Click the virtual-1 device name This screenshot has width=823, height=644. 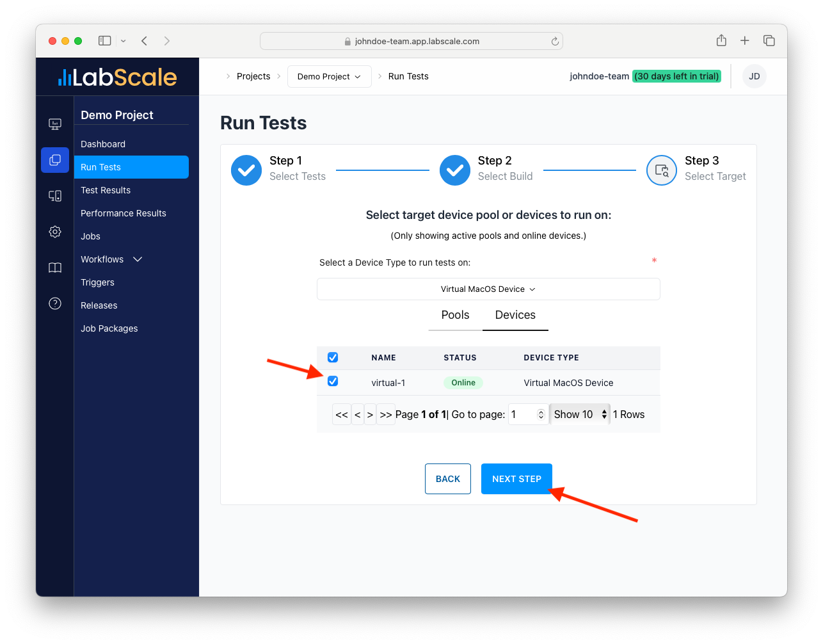coord(388,383)
